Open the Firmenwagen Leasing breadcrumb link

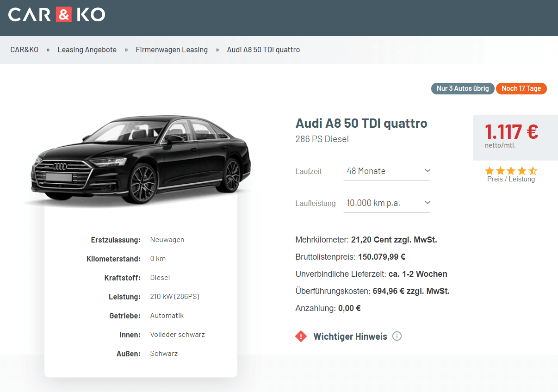click(x=172, y=50)
